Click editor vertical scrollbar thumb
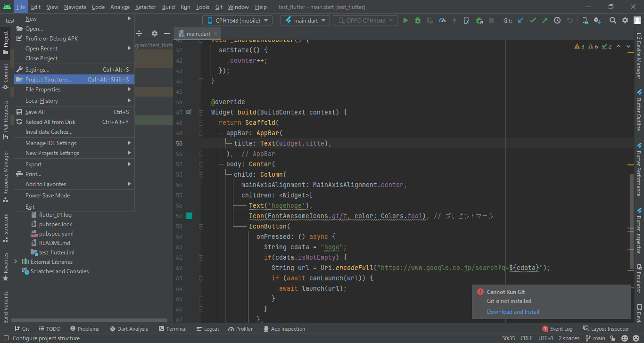This screenshot has height=343, width=644. [x=632, y=221]
